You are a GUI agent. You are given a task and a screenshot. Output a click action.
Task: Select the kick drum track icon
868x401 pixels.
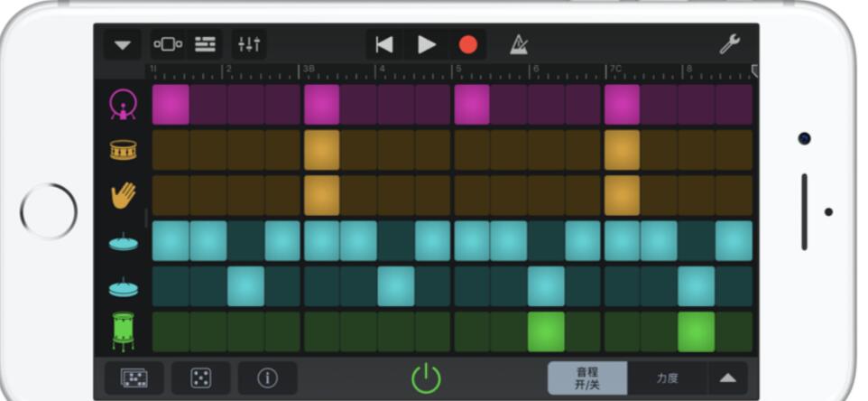click(123, 105)
